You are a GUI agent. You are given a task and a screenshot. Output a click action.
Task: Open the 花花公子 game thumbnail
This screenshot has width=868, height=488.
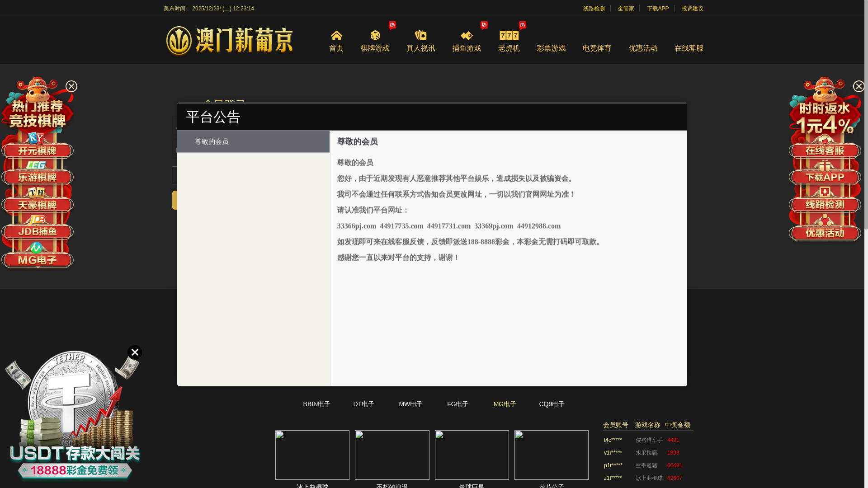(x=552, y=455)
